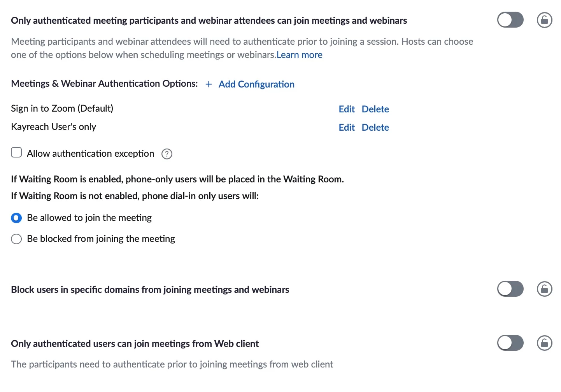Click Add Configuration link
Viewport: 561px width, 392px height.
(x=256, y=84)
